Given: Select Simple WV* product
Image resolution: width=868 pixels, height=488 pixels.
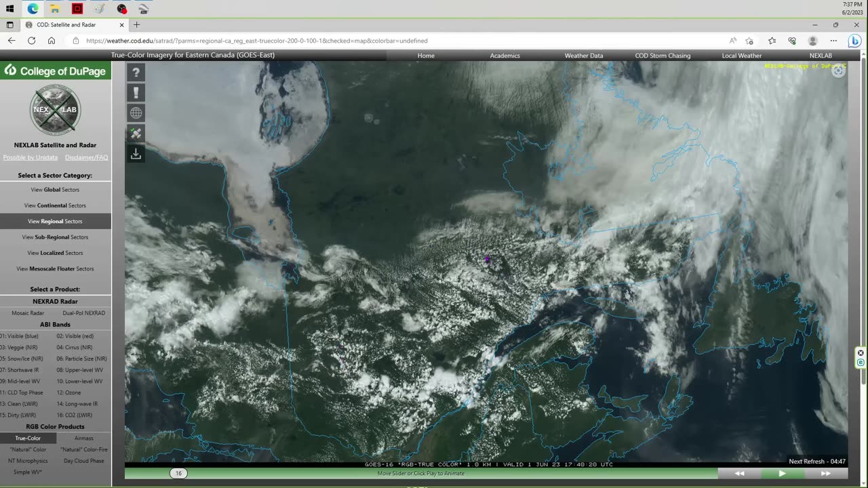Looking at the screenshot, I should (x=28, y=472).
